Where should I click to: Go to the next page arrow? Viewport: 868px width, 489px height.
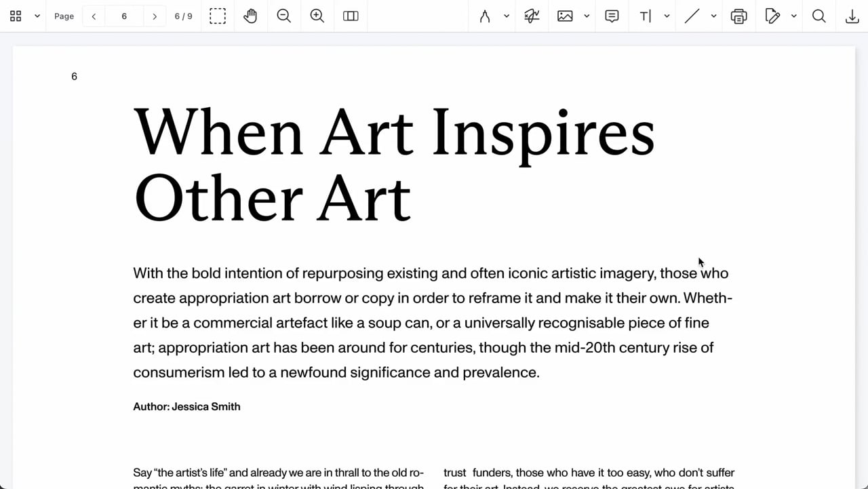155,16
